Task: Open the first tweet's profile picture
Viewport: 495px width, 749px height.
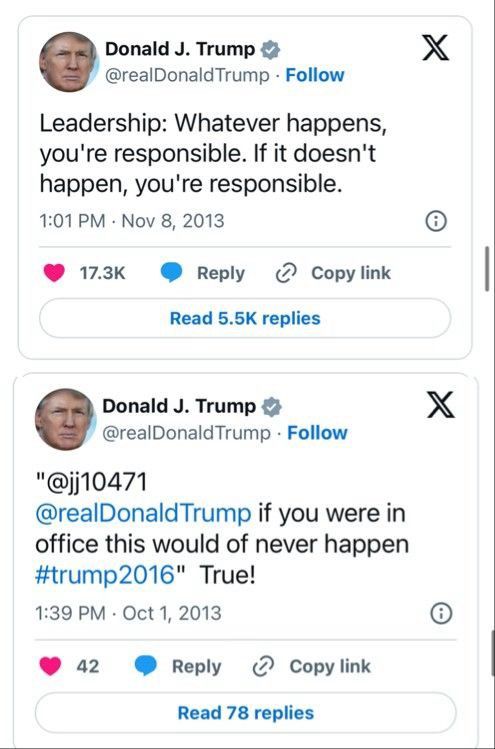Action: [69, 62]
